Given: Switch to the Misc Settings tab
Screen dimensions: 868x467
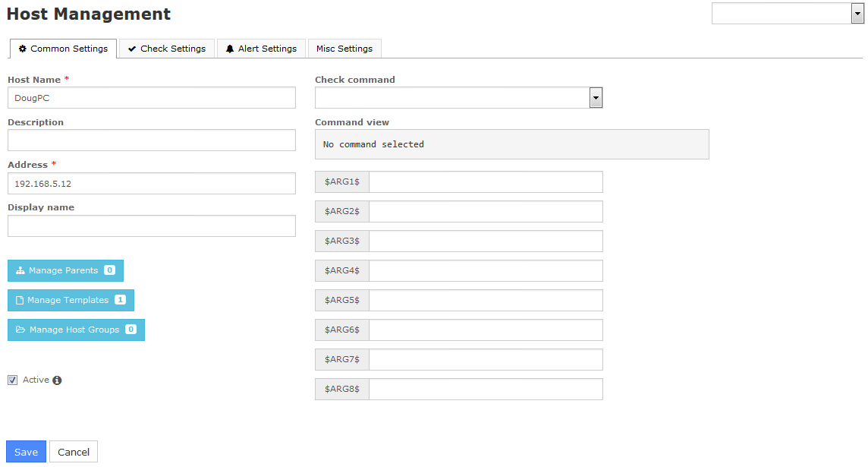Looking at the screenshot, I should (344, 49).
